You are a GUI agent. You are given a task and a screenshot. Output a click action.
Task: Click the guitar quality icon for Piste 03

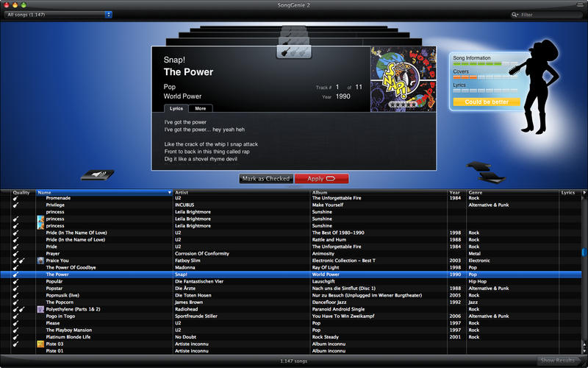15,344
